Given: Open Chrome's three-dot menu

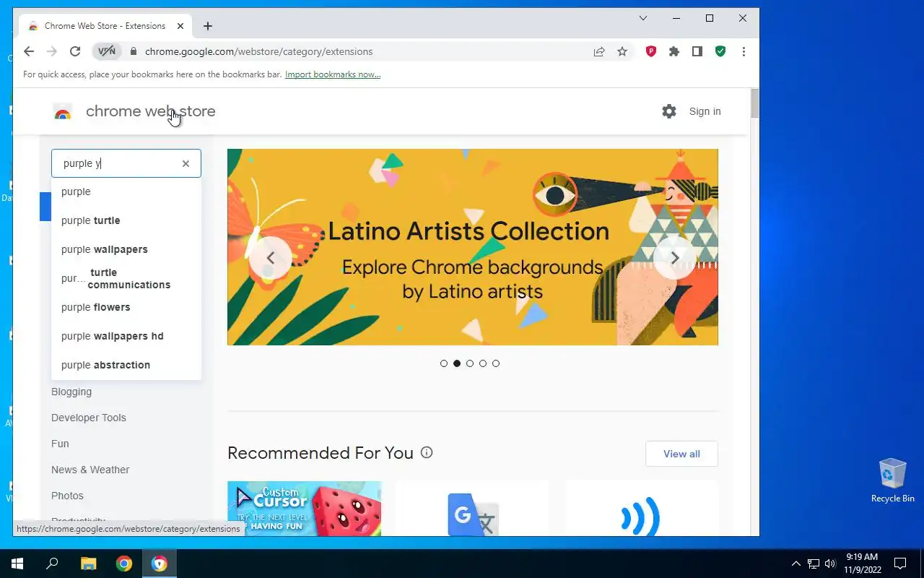Looking at the screenshot, I should (x=744, y=51).
